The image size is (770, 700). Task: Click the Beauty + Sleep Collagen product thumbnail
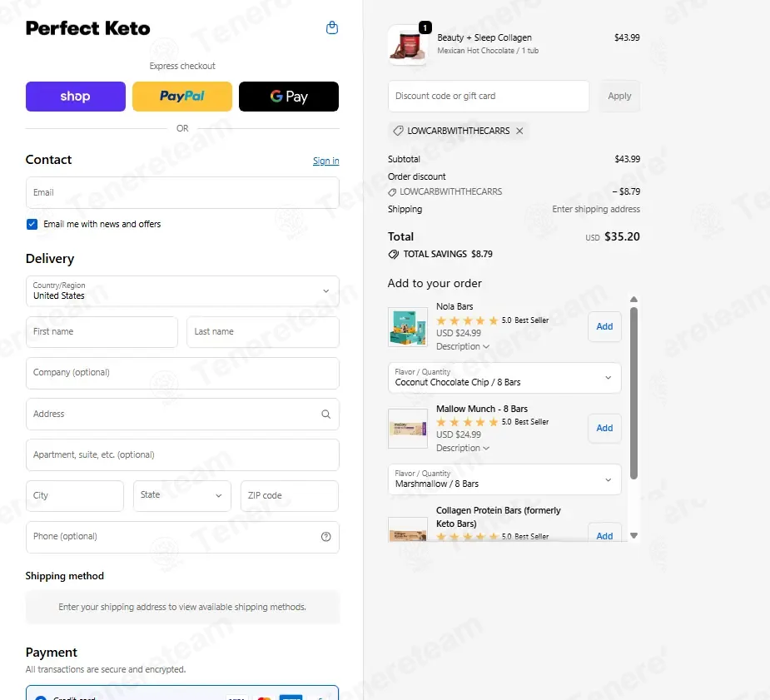[408, 45]
